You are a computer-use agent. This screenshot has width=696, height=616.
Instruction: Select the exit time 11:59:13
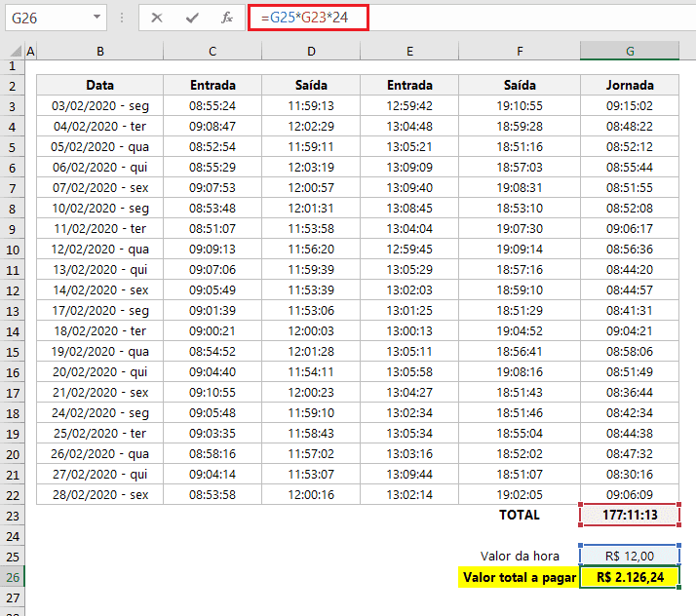tap(311, 105)
